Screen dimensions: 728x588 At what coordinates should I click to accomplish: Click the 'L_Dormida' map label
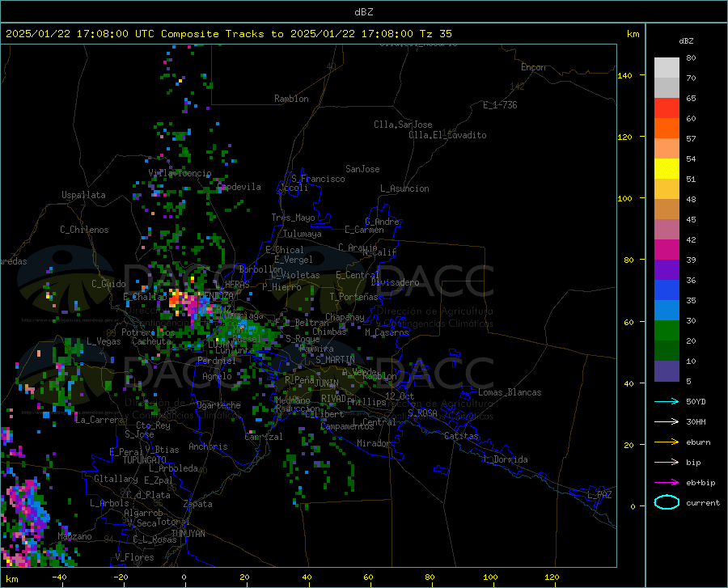point(506,459)
